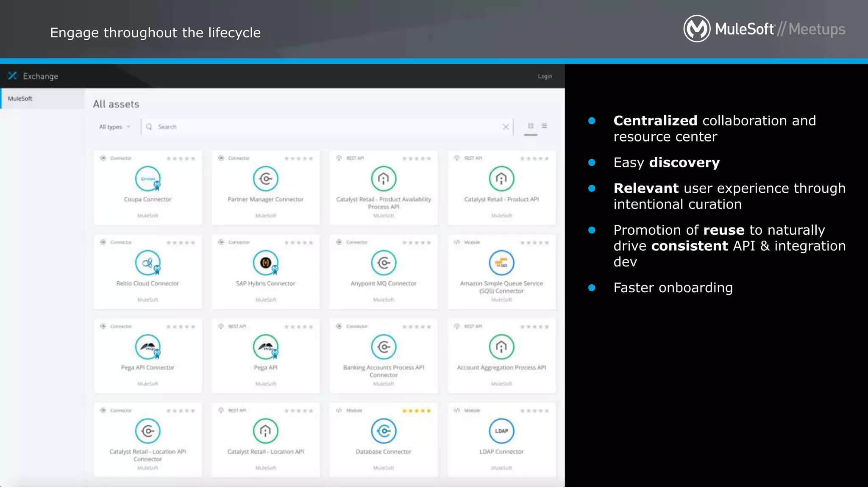Open the Pega API Connector icon
Screen dimensions: 868x488
point(147,347)
